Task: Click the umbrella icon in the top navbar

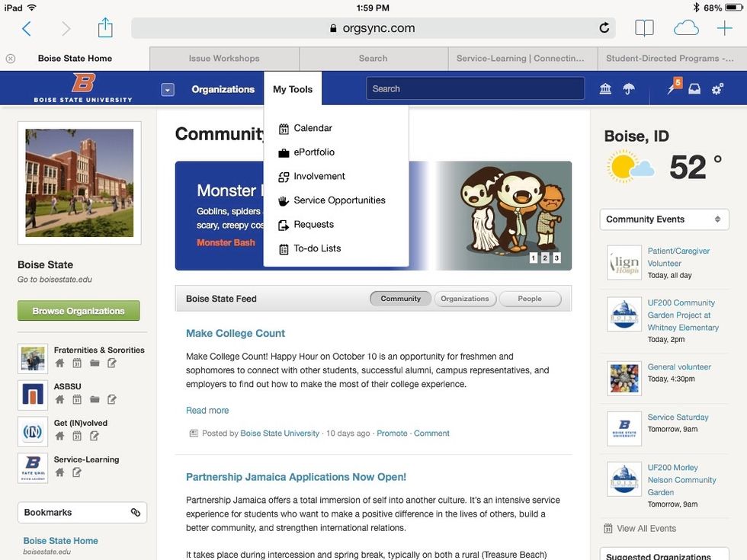Action: click(629, 88)
